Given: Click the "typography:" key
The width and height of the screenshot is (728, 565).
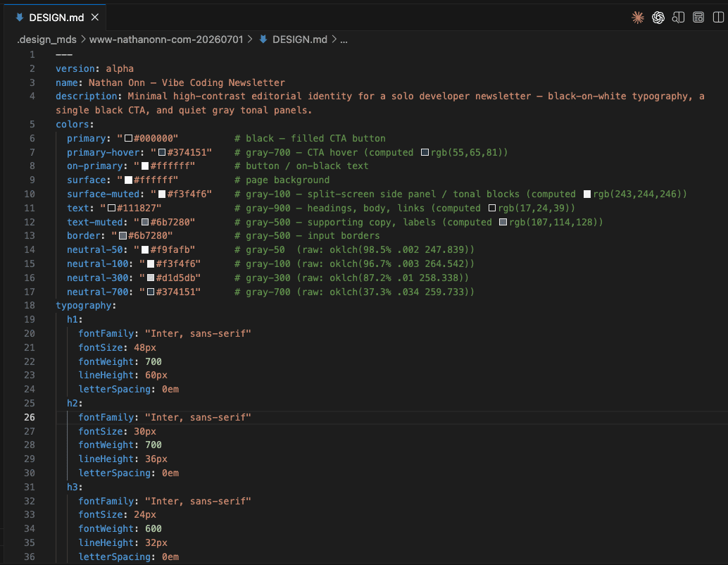Looking at the screenshot, I should tap(86, 306).
